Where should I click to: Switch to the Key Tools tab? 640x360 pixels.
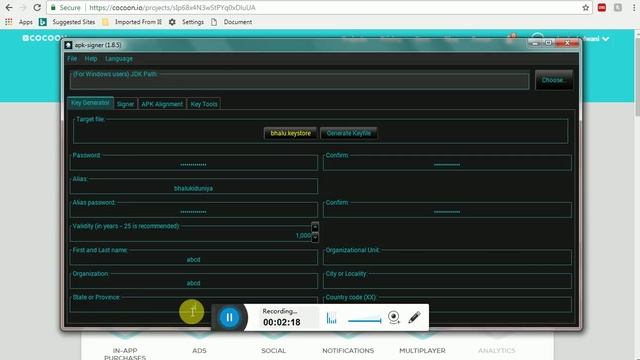tap(204, 104)
